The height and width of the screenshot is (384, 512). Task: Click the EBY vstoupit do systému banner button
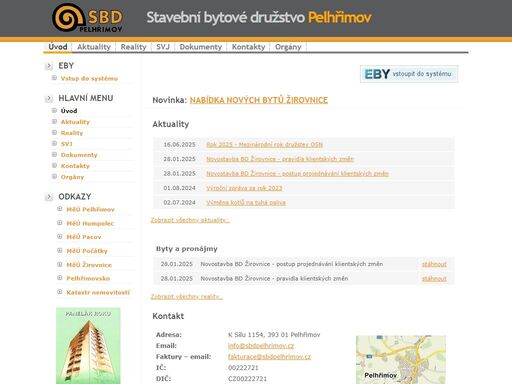[x=409, y=74]
